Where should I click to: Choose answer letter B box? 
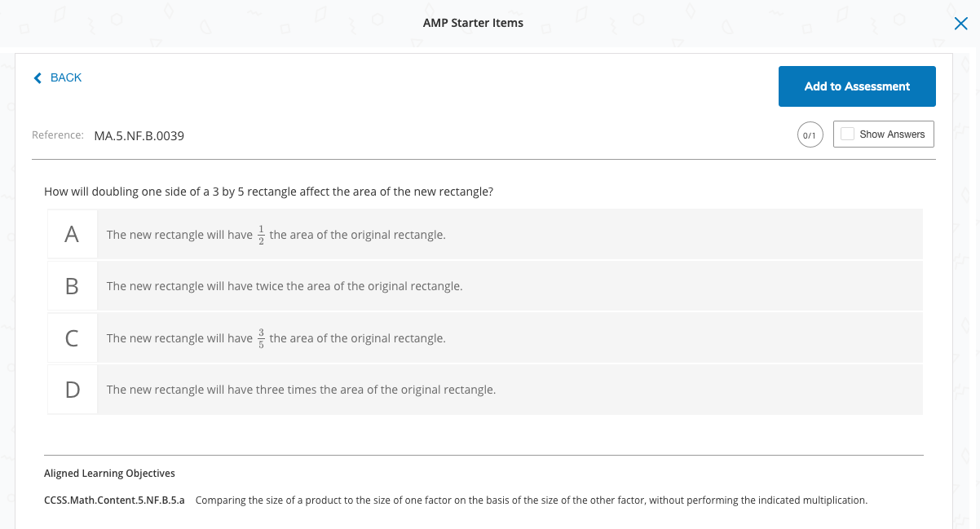pyautogui.click(x=72, y=286)
